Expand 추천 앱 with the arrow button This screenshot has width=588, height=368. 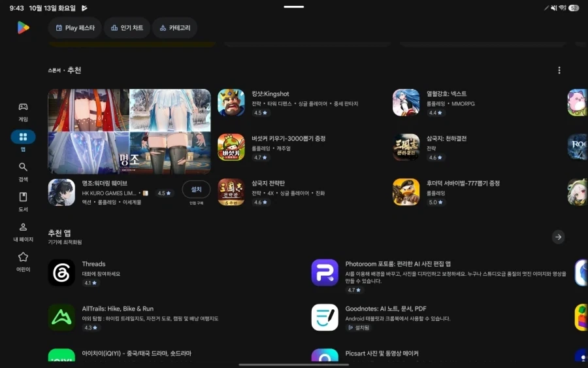point(559,237)
